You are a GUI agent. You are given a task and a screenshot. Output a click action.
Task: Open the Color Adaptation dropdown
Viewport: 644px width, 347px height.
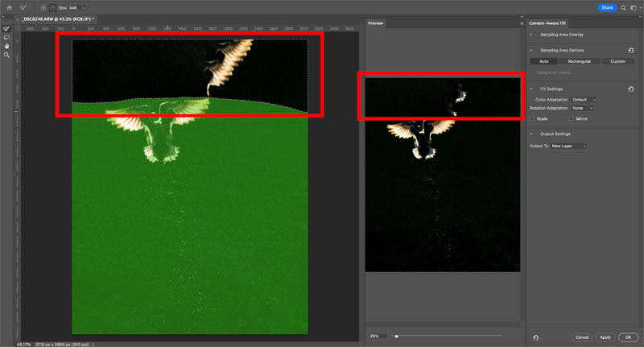tap(584, 99)
